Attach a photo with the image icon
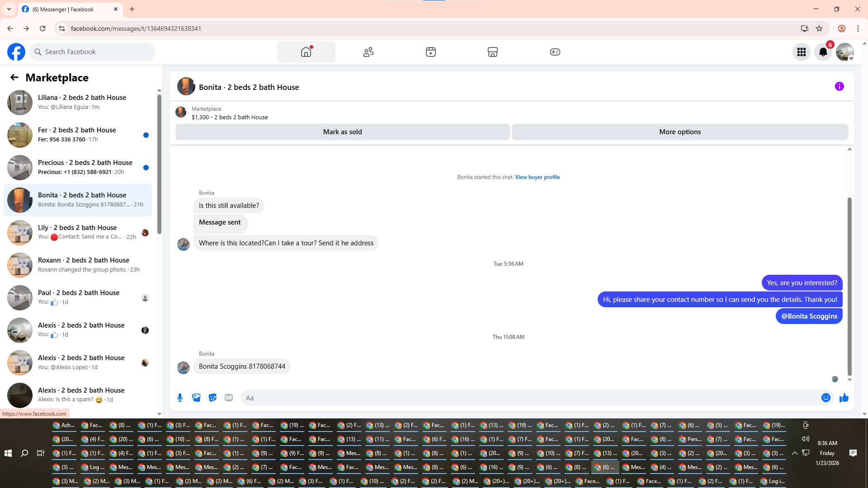 (196, 398)
